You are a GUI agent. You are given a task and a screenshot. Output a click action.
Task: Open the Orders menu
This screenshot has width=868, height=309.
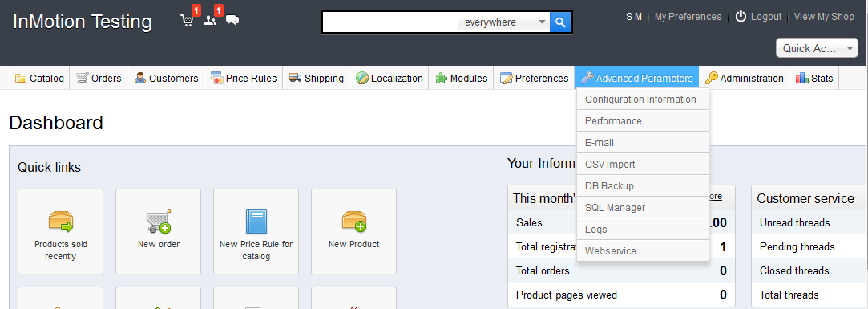(99, 78)
